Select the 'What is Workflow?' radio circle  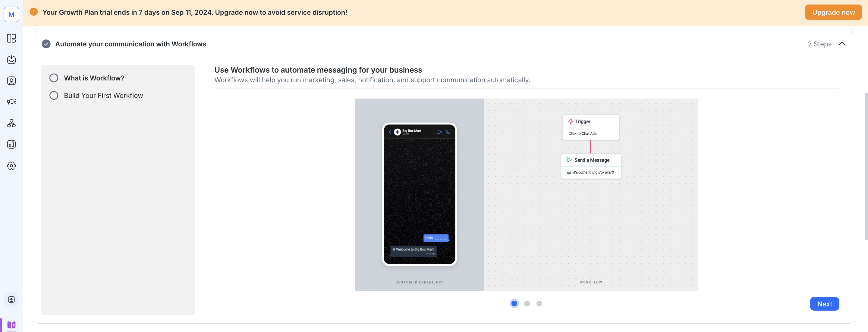[x=54, y=78]
